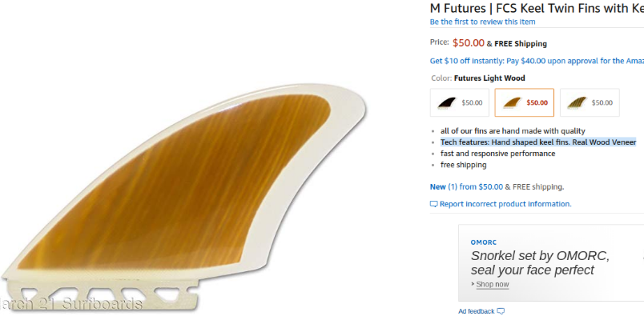Click the 'Ad feedback' text link
The image size is (644, 320).
tap(477, 311)
